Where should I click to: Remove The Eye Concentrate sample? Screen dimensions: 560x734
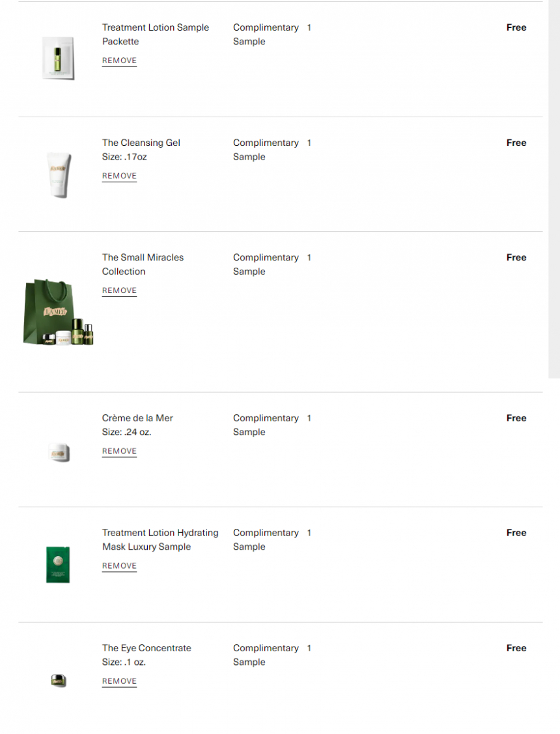[x=119, y=681]
